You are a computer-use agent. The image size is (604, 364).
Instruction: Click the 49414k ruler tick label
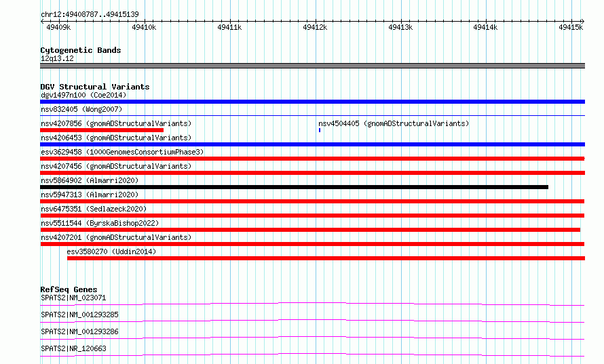pos(485,27)
